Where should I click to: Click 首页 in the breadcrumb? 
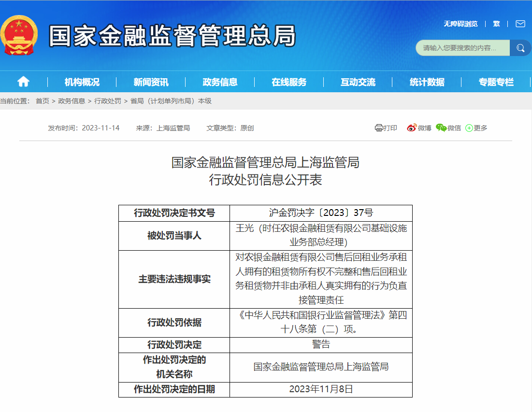pyautogui.click(x=43, y=101)
